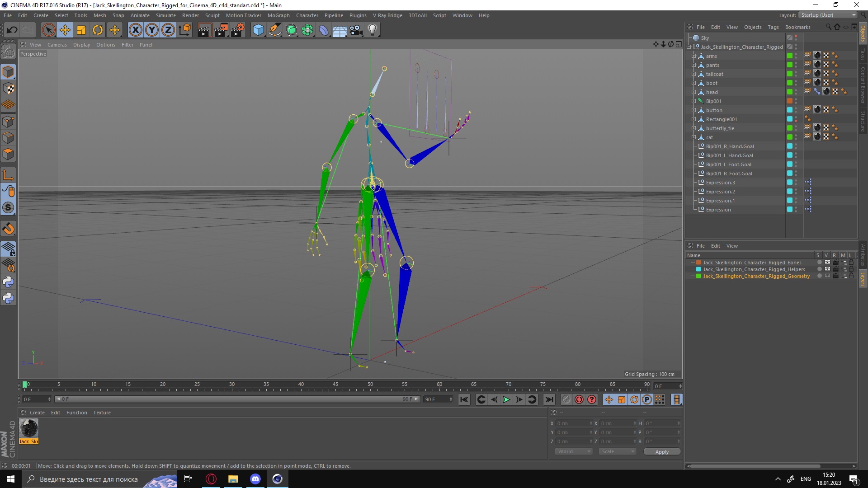Toggle Parameter keyframe recording
Screen dimensions: 868x488
pos(647,399)
